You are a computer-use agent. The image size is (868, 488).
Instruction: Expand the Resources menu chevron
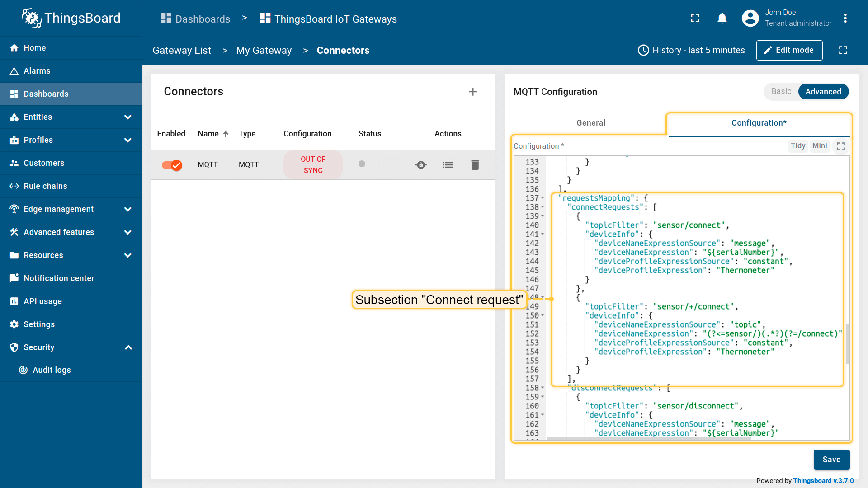click(x=128, y=255)
